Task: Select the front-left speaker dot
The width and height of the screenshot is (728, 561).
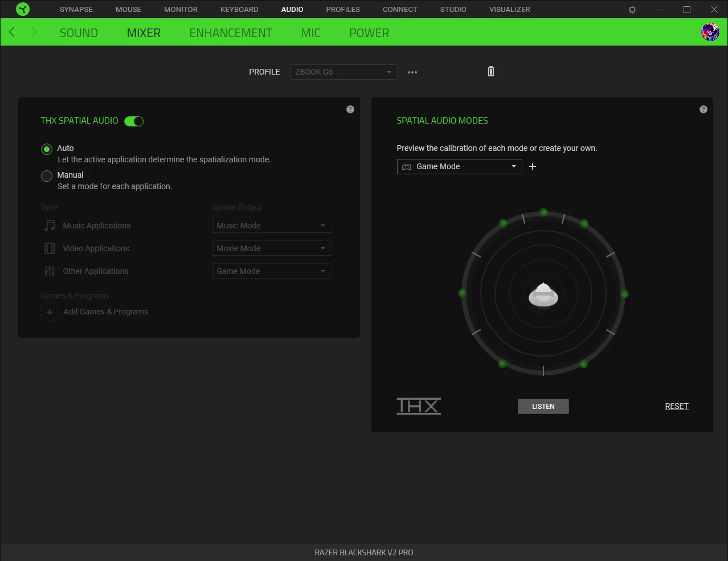Action: point(503,223)
